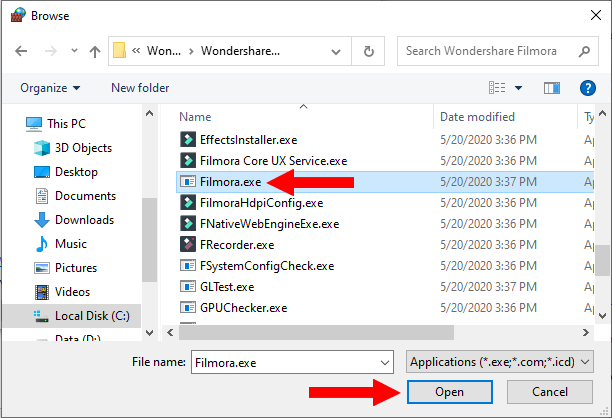Open recent locations dropdown arrow
612x418 pixels.
74,51
